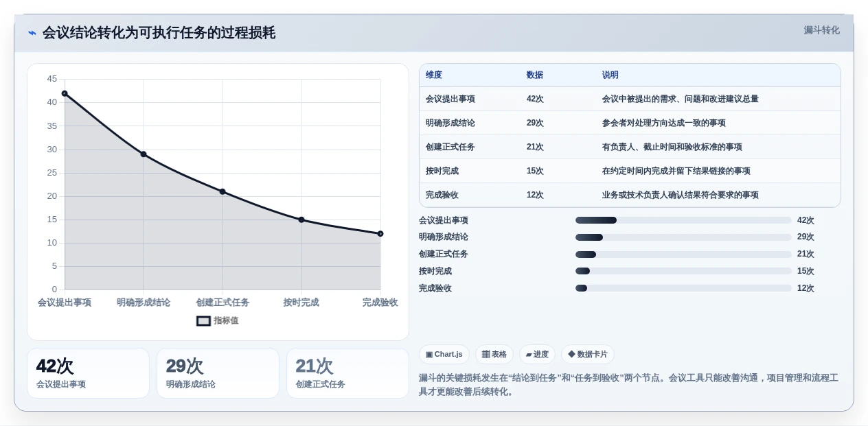This screenshot has width=868, height=426.
Task: Click the 数据 column header
Action: point(535,75)
